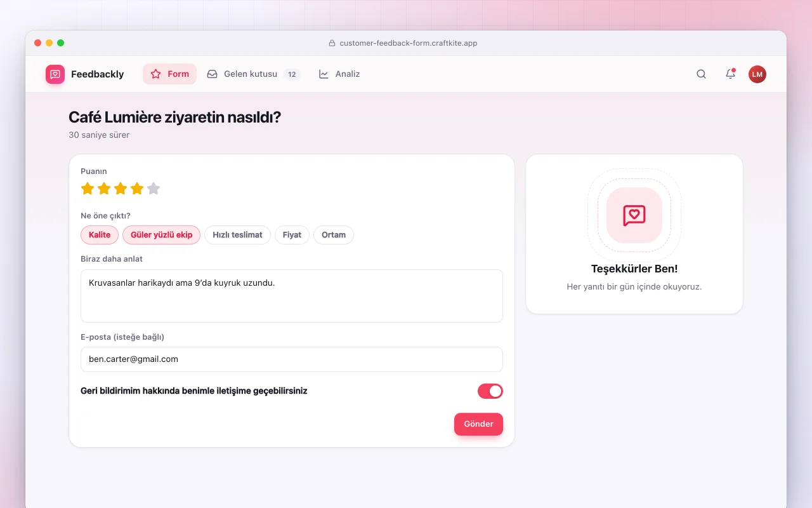Set rating to the third star
This screenshot has width=812, height=508.
[x=121, y=189]
